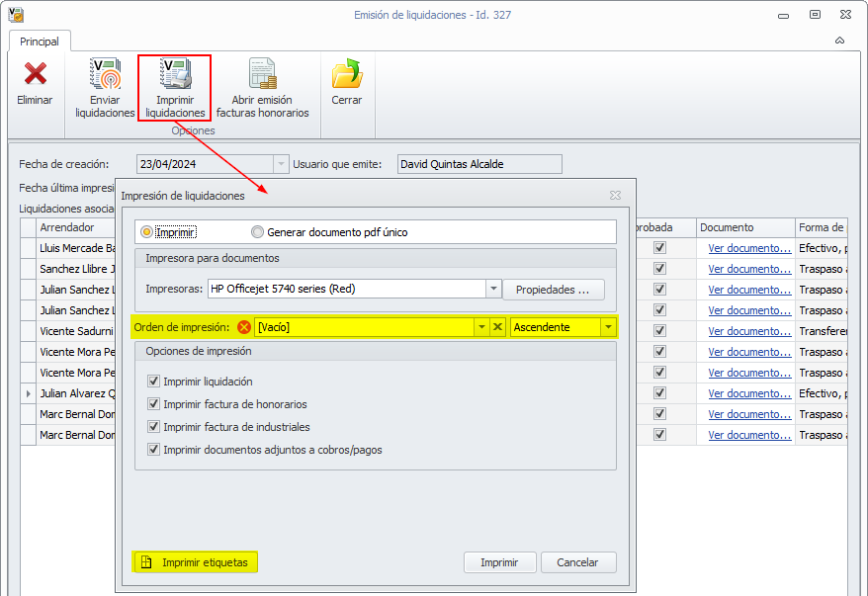The width and height of the screenshot is (868, 596).
Task: Toggle Imprimir documentos adjuntos a cobros/pagos
Action: tap(153, 450)
